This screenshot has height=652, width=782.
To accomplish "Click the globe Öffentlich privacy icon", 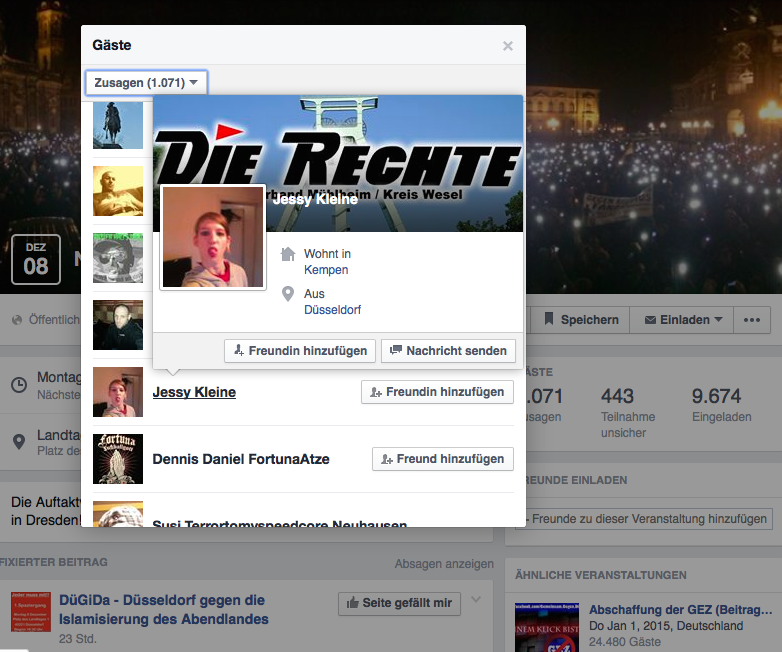I will coord(17,320).
